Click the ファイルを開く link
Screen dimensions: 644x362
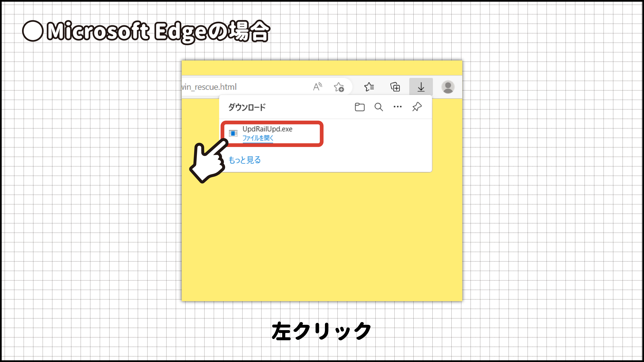tap(258, 138)
